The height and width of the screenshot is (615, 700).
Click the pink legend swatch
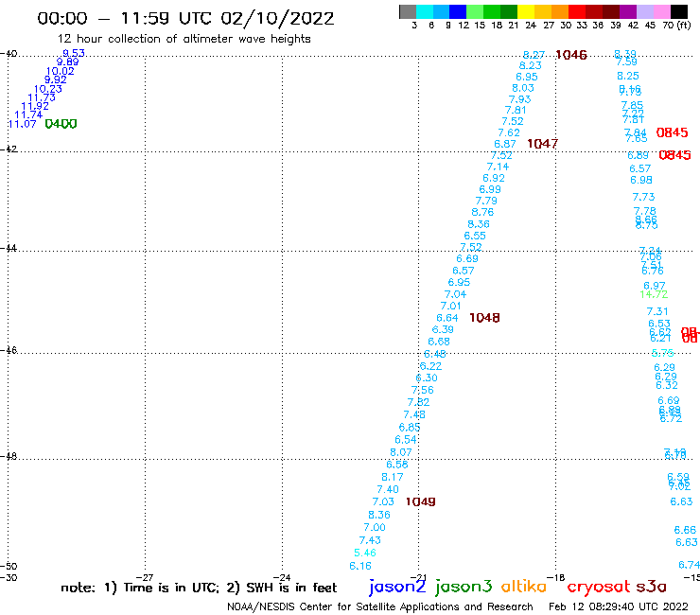(x=661, y=12)
